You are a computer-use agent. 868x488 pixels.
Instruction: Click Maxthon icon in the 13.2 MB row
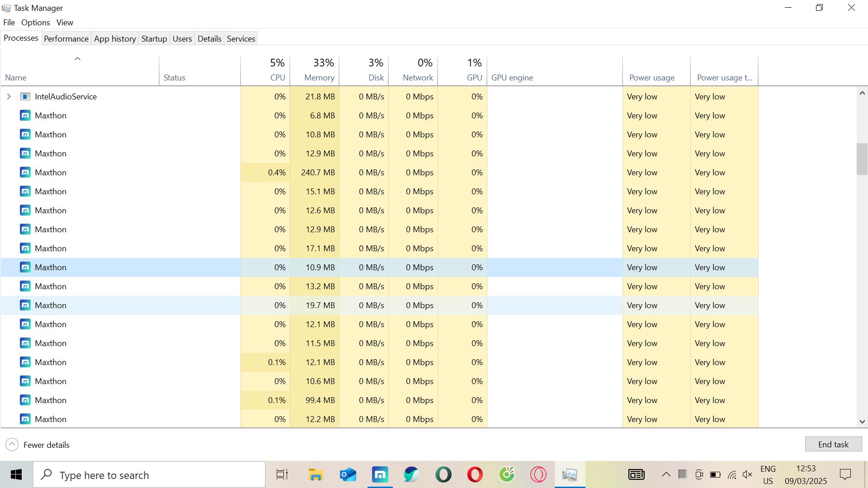[x=25, y=286]
